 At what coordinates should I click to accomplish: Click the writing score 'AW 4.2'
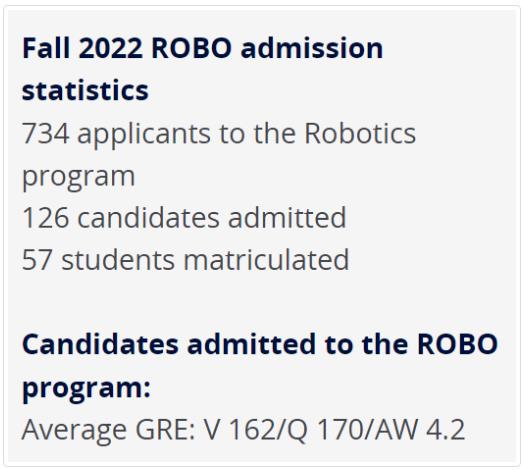pos(420,429)
